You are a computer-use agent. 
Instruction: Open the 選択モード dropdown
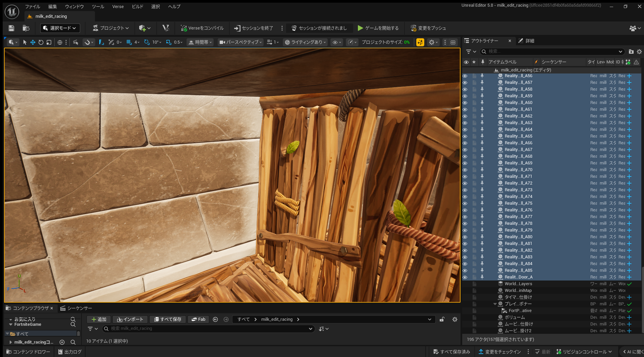point(60,28)
